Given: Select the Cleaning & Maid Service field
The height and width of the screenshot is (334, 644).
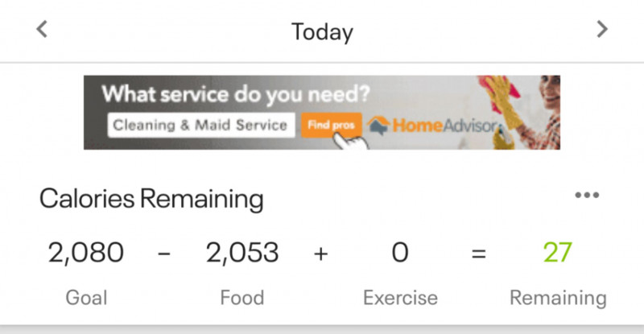Looking at the screenshot, I should tap(200, 126).
